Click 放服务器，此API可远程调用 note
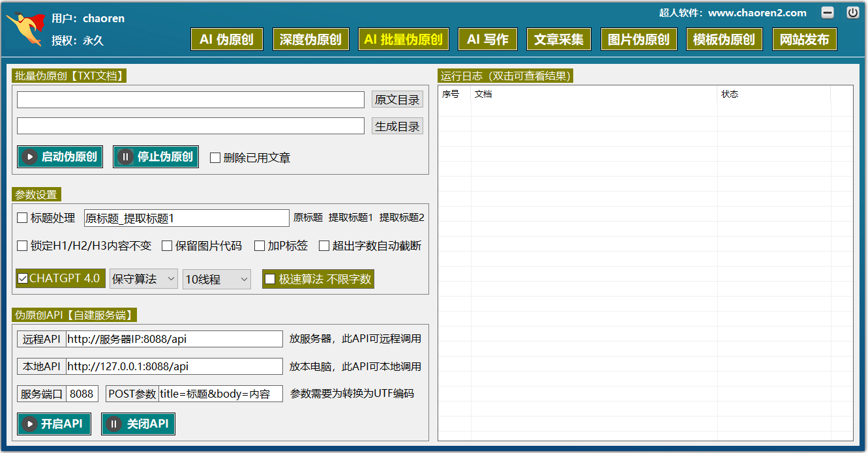This screenshot has width=868, height=453. (x=355, y=339)
